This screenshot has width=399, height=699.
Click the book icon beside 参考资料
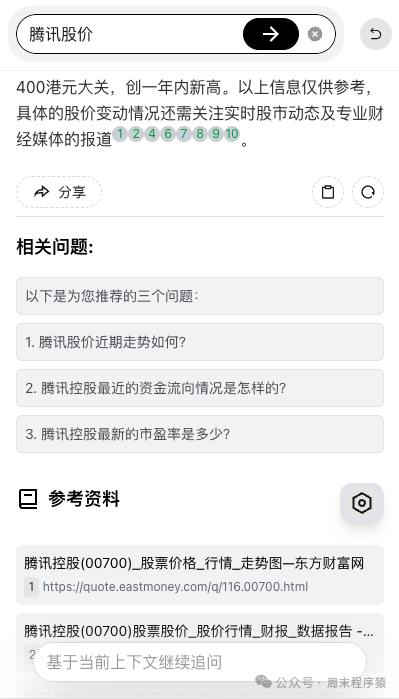pos(28,499)
